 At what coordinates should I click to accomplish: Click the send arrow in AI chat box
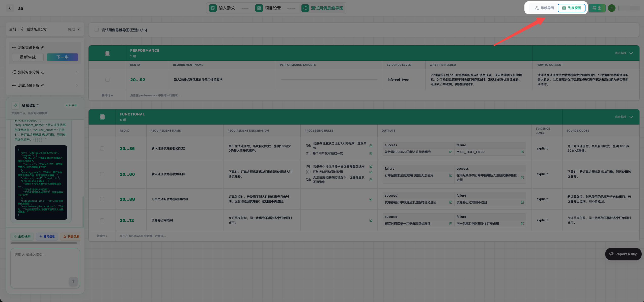coord(73,281)
